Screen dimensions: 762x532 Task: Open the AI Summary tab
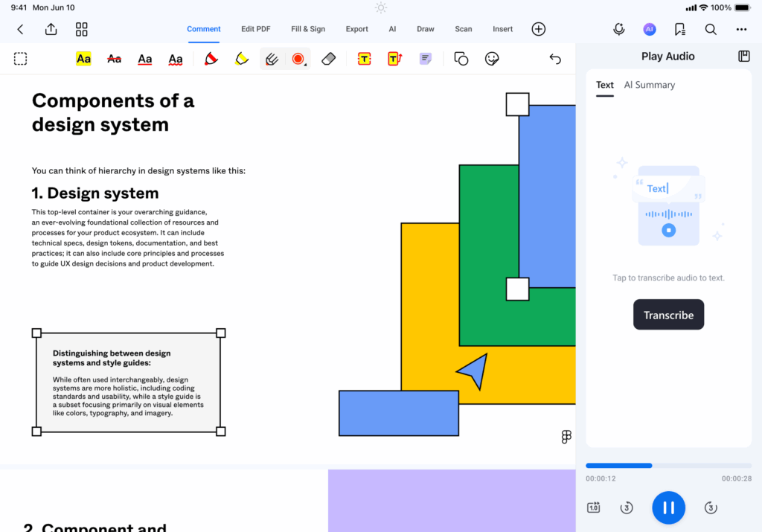click(649, 85)
